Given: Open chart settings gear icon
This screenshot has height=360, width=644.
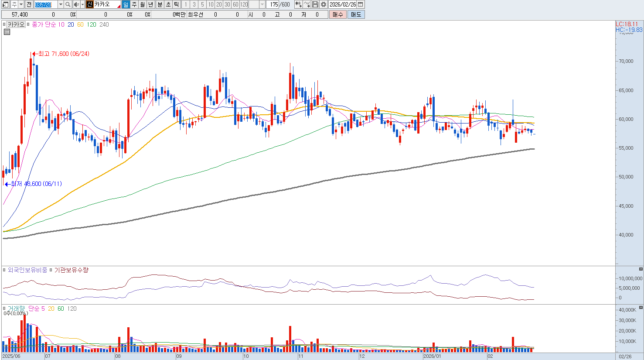Looking at the screenshot, I should click(324, 4).
